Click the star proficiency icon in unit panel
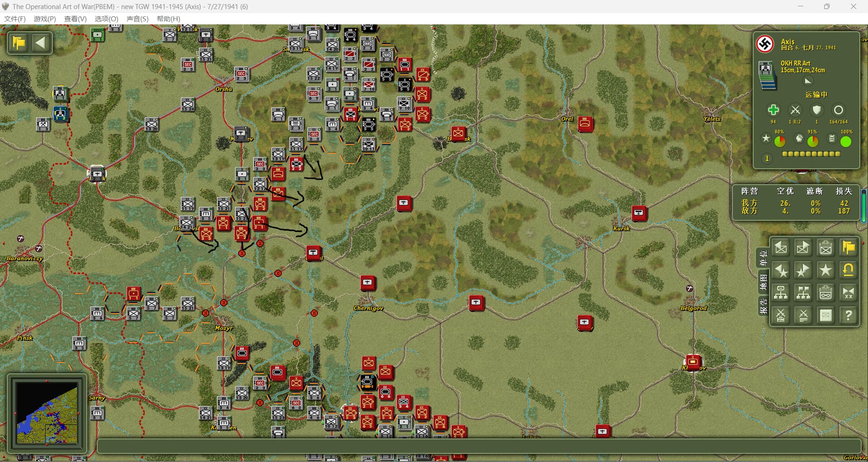The width and height of the screenshot is (868, 462). 766,138
